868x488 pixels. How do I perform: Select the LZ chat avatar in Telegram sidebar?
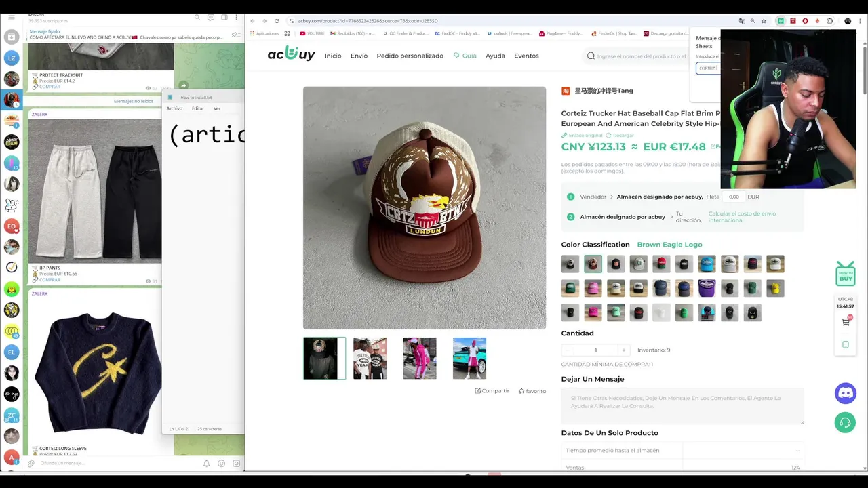(x=12, y=58)
